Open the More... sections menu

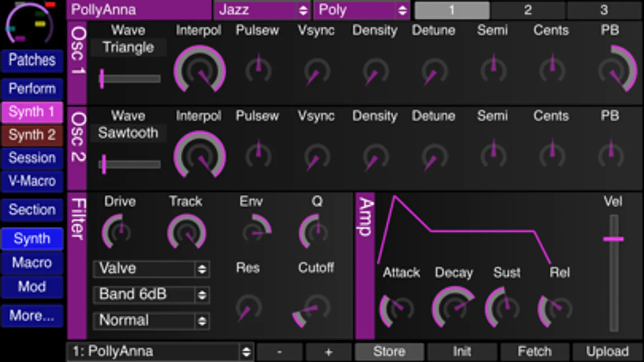click(32, 316)
